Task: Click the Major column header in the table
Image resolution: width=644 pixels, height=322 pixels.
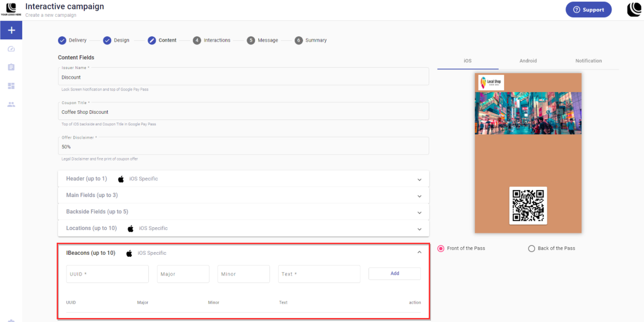Action: click(143, 303)
